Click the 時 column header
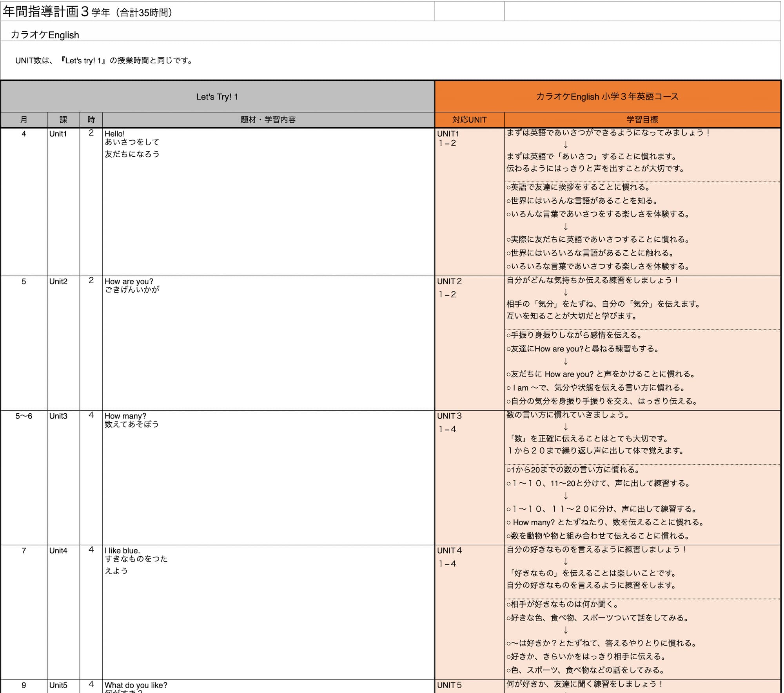The height and width of the screenshot is (693, 784). (x=91, y=120)
